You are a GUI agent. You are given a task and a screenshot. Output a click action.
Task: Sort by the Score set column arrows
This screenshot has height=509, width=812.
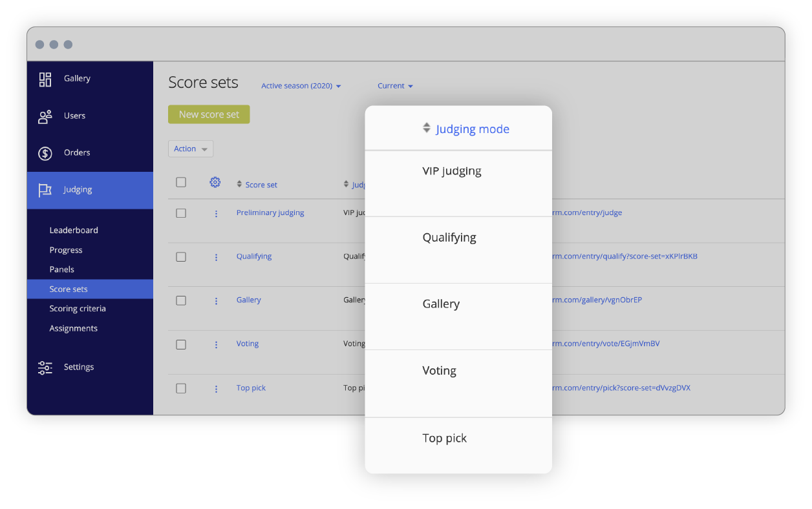point(239,183)
